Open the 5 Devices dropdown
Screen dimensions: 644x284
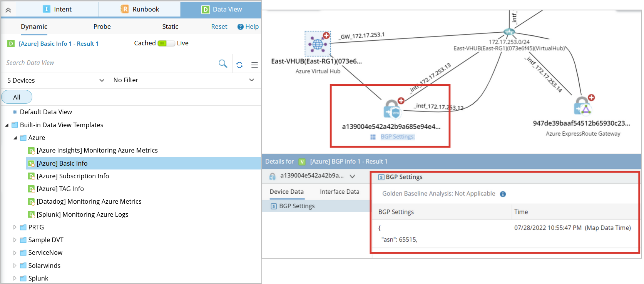[55, 80]
